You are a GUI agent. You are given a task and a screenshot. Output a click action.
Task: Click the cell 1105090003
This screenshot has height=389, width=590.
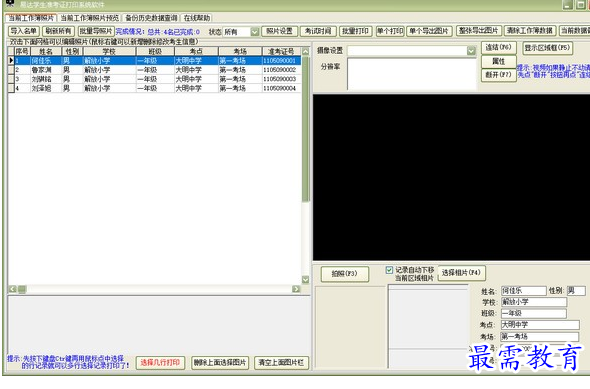(x=281, y=79)
